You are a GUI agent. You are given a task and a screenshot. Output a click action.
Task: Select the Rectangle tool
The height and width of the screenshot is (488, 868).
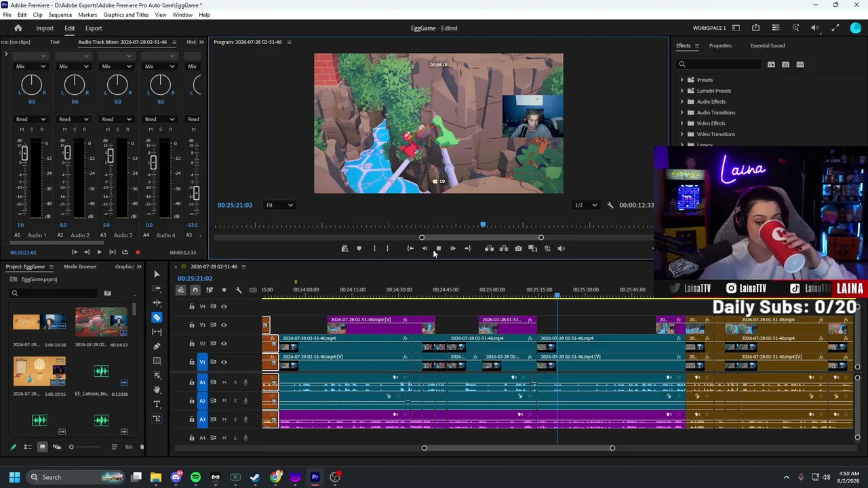coord(157,361)
